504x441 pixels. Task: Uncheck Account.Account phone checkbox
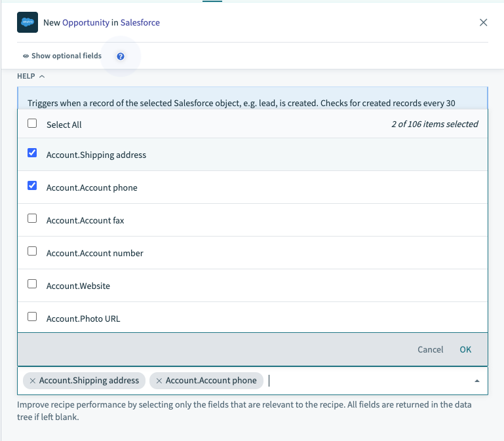(x=32, y=186)
